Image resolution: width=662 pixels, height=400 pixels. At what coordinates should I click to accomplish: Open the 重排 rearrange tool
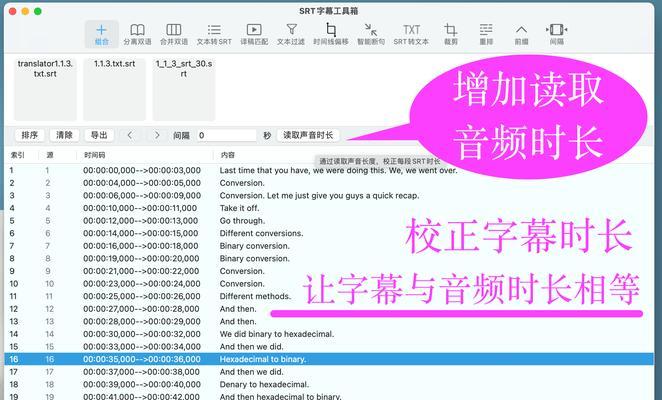[486, 34]
